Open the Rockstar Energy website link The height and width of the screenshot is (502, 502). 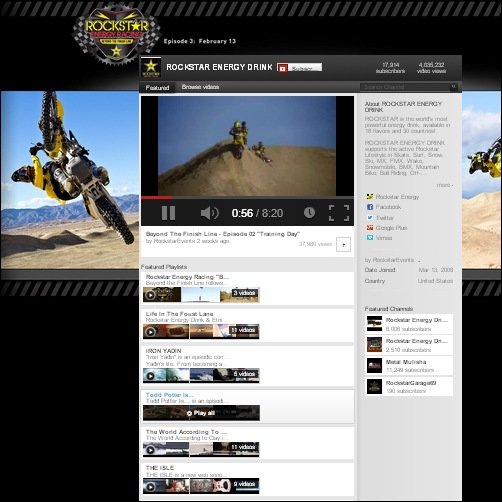tap(397, 197)
